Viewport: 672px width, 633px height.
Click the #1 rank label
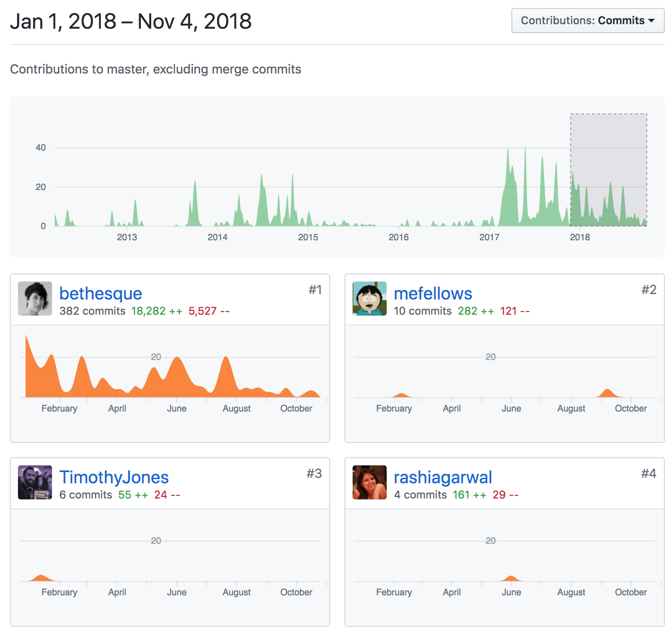315,290
